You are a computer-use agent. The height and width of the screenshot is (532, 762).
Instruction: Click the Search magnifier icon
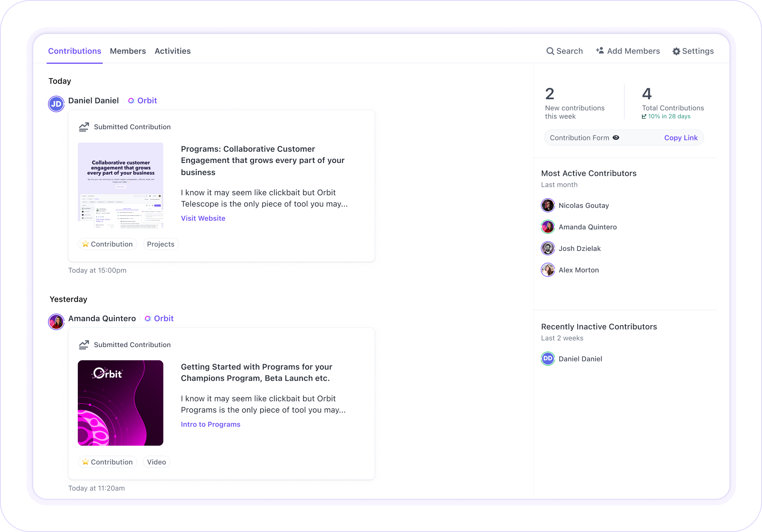point(550,51)
